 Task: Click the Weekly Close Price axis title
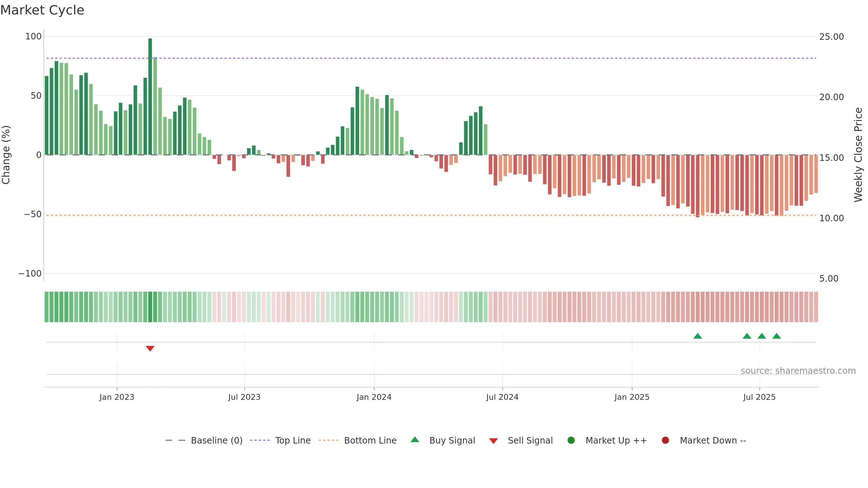(x=858, y=155)
